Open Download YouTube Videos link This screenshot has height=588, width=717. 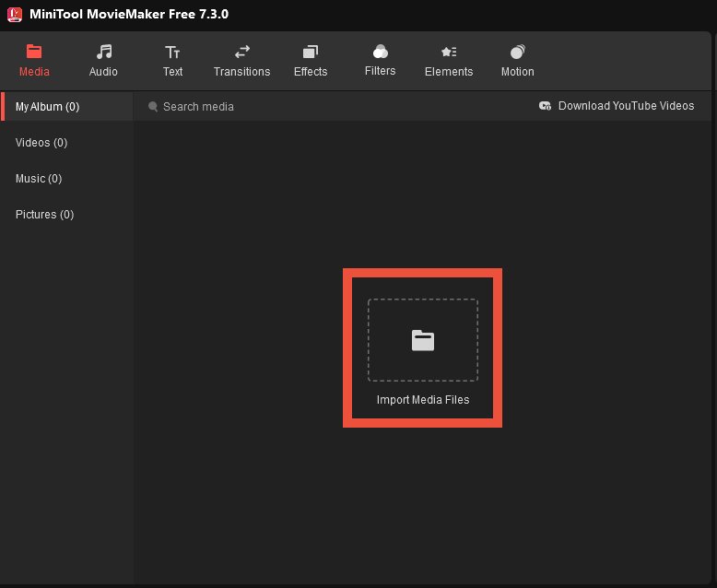pyautogui.click(x=626, y=106)
